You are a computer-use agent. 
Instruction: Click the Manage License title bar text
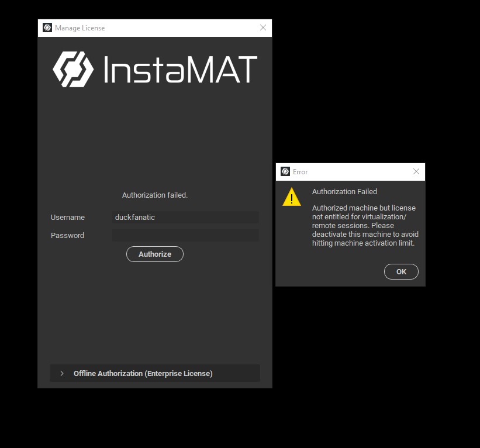(80, 28)
